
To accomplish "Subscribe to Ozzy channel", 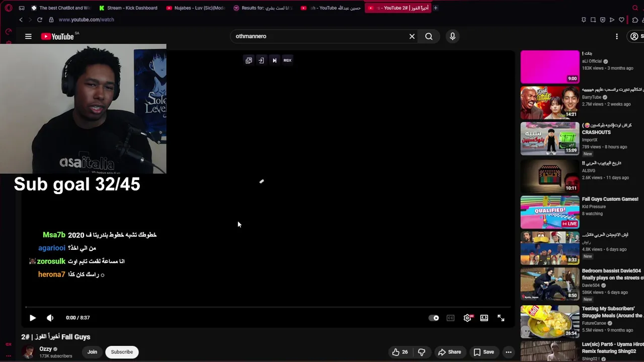I will pyautogui.click(x=122, y=352).
